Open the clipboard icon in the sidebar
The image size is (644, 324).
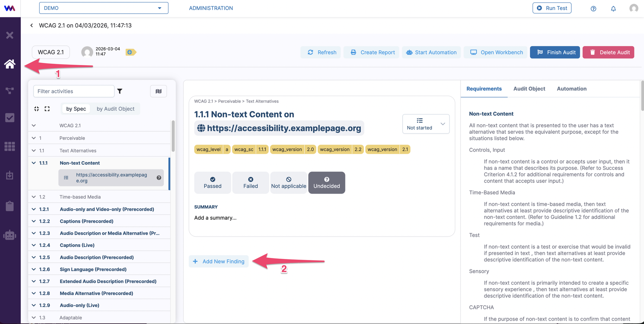click(x=10, y=206)
